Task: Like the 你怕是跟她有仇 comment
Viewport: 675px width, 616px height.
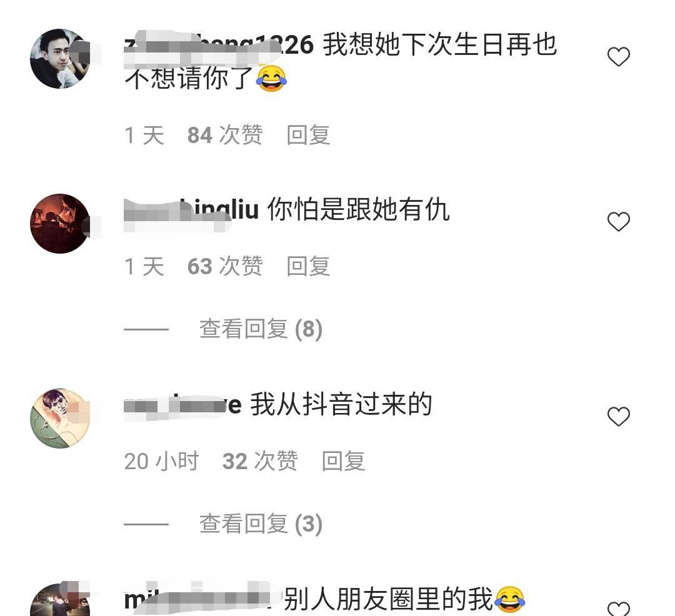Action: click(619, 222)
